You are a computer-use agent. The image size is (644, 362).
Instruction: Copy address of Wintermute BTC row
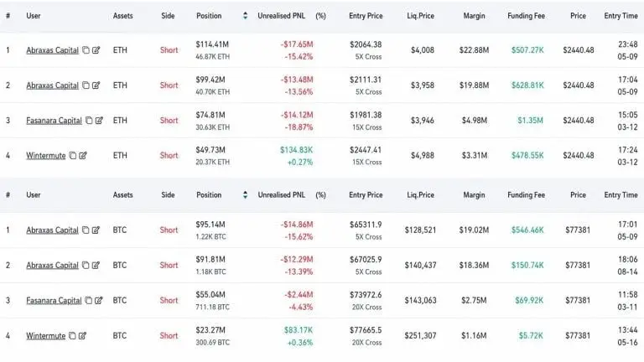tap(72, 336)
